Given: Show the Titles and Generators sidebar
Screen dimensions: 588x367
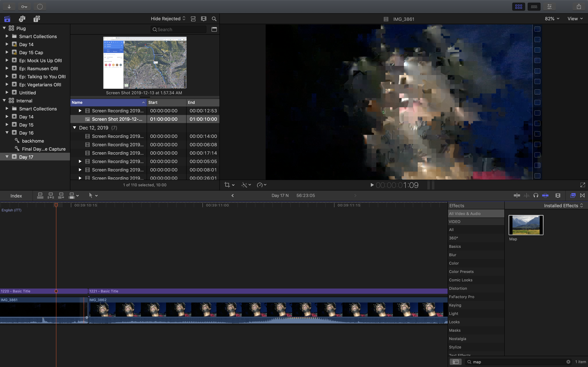Looking at the screenshot, I should pos(37,19).
